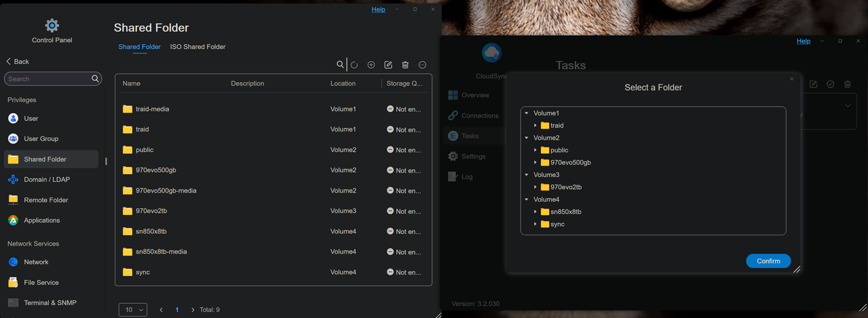Viewport: 868px width, 318px height.
Task: Open User Group in Control Panel sidebar
Action: (52, 138)
